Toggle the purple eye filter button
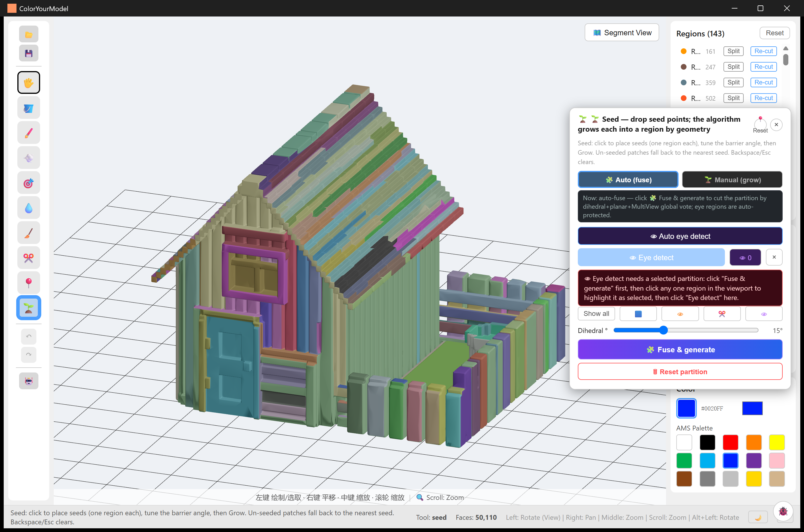Image resolution: width=804 pixels, height=532 pixels. [x=764, y=314]
